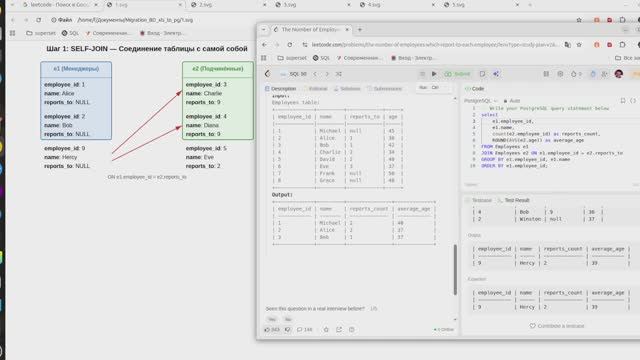Reload the LeetCode page
The image size is (640, 360).
(290, 44)
